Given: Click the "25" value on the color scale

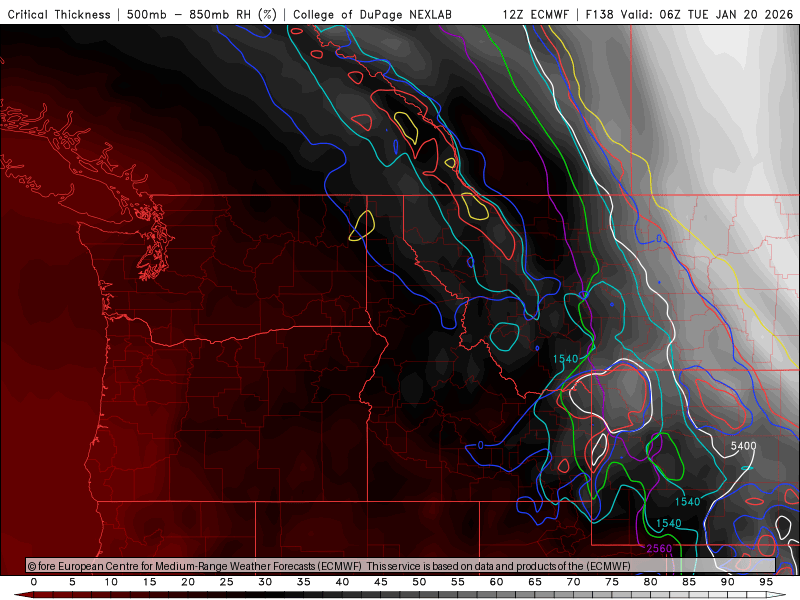Looking at the screenshot, I should pos(227,582).
